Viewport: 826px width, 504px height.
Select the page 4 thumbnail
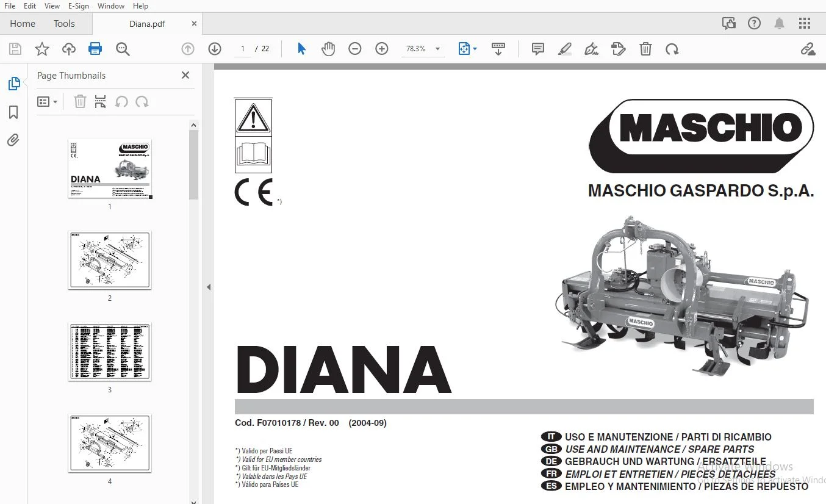pos(110,444)
